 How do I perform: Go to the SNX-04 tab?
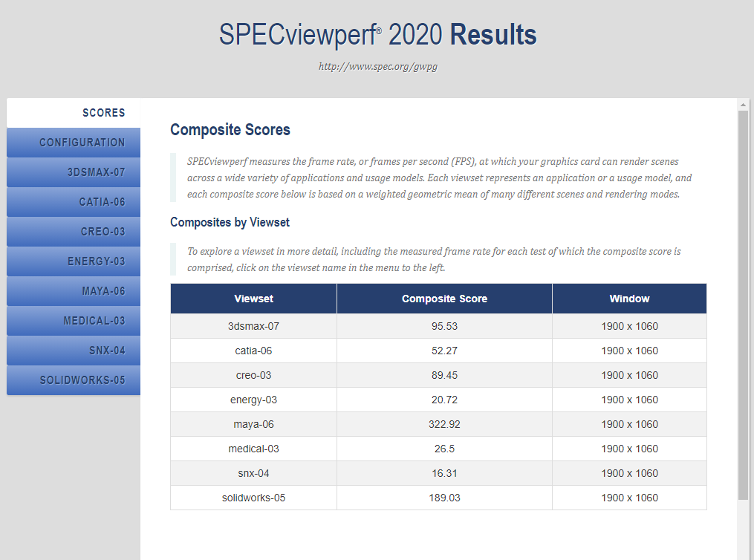[74, 351]
